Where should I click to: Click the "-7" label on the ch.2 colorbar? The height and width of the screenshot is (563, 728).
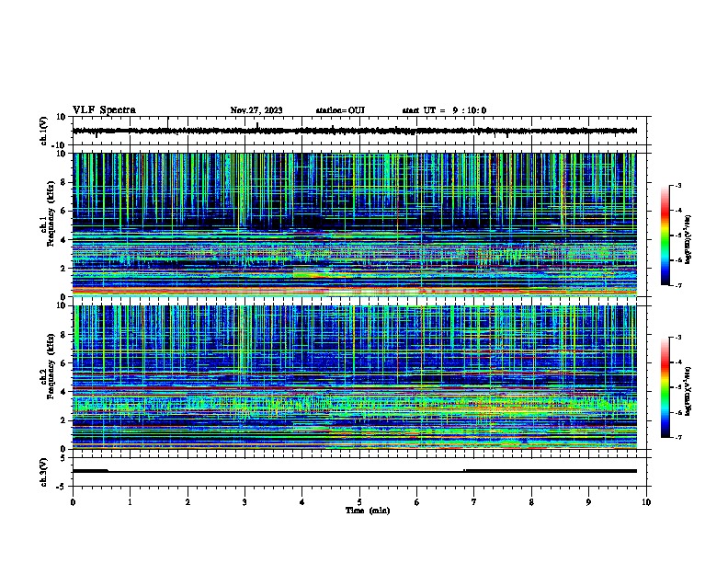pyautogui.click(x=677, y=437)
